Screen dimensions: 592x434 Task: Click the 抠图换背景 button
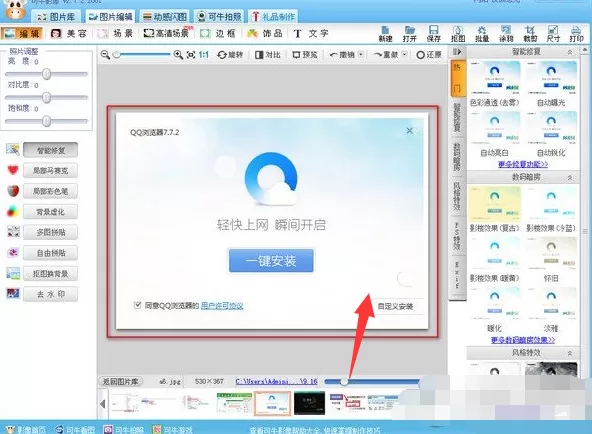coord(51,273)
